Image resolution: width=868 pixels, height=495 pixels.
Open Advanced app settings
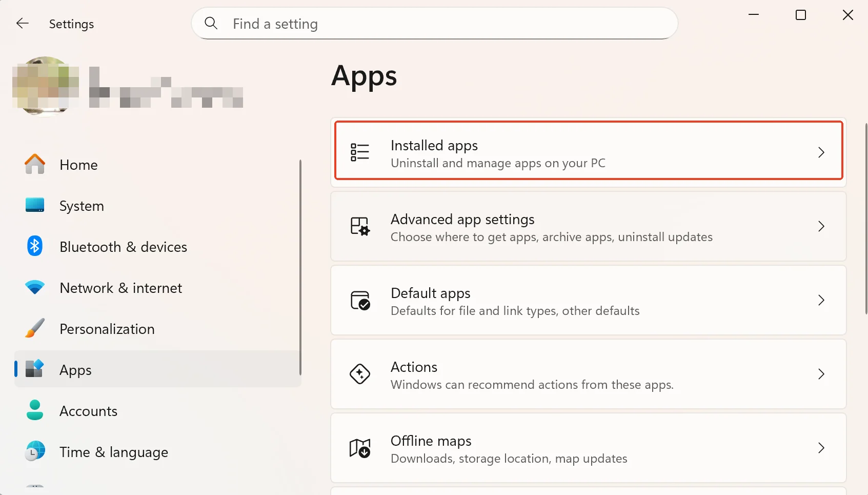[588, 226]
